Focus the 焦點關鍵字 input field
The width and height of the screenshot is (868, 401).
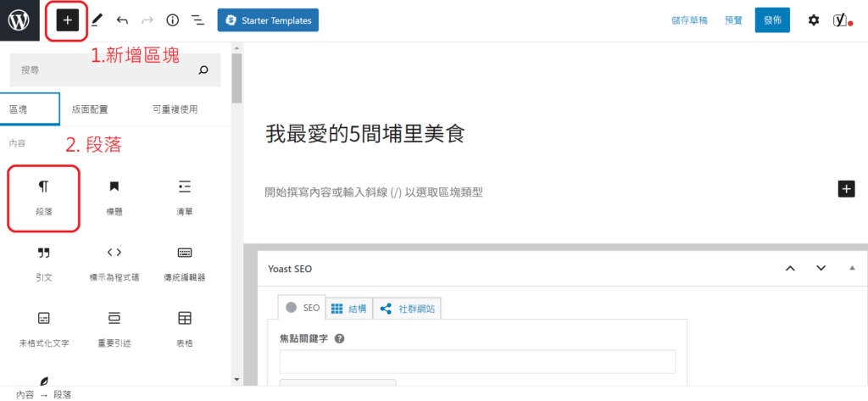477,362
